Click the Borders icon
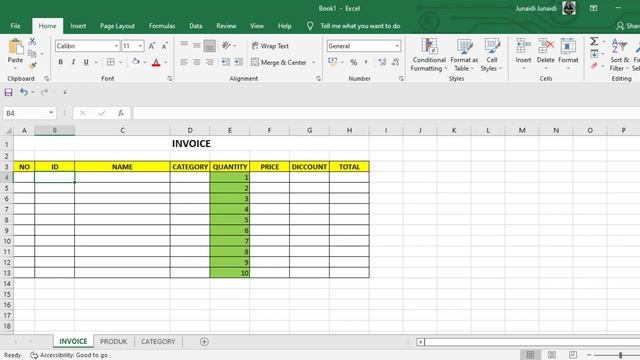Image resolution: width=640 pixels, height=360 pixels. [110, 62]
